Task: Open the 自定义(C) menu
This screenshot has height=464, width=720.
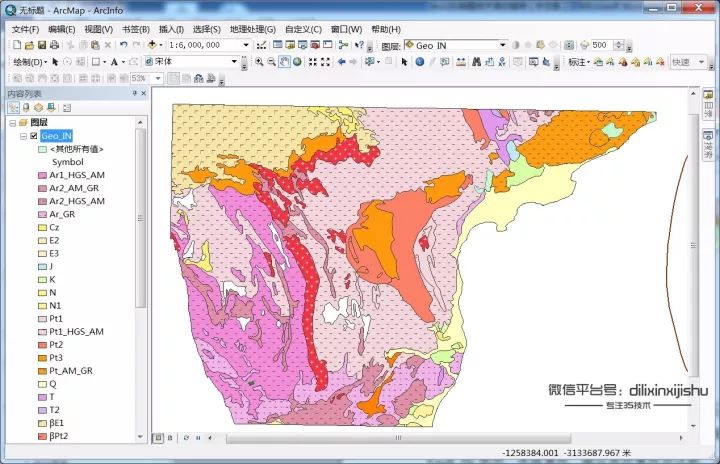Action: tap(303, 29)
